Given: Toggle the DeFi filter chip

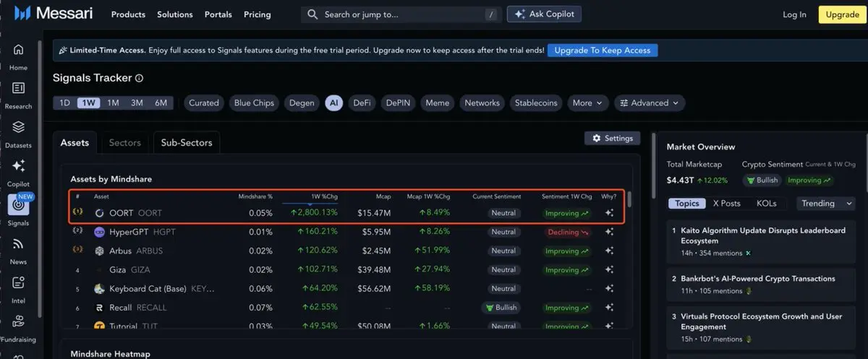Looking at the screenshot, I should tap(362, 103).
